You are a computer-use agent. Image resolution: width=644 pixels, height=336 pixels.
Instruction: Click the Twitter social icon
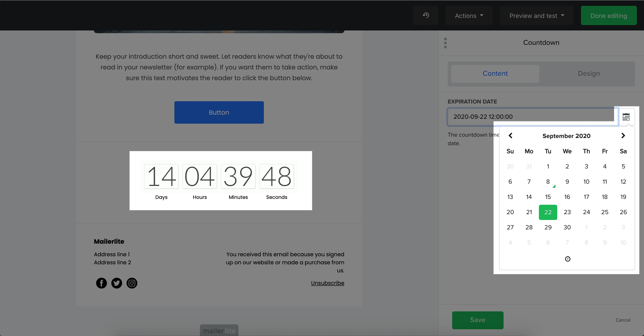[x=117, y=283]
